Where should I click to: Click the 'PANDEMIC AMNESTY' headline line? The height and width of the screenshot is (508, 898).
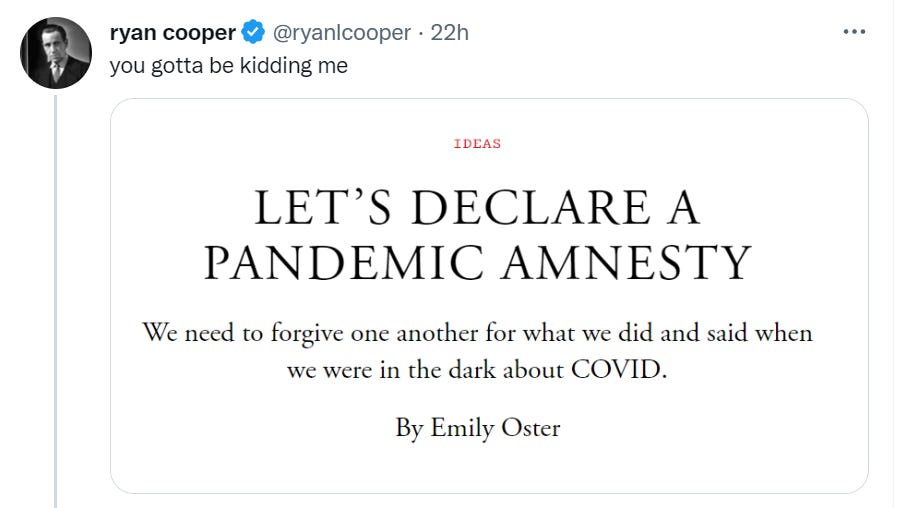tap(477, 263)
